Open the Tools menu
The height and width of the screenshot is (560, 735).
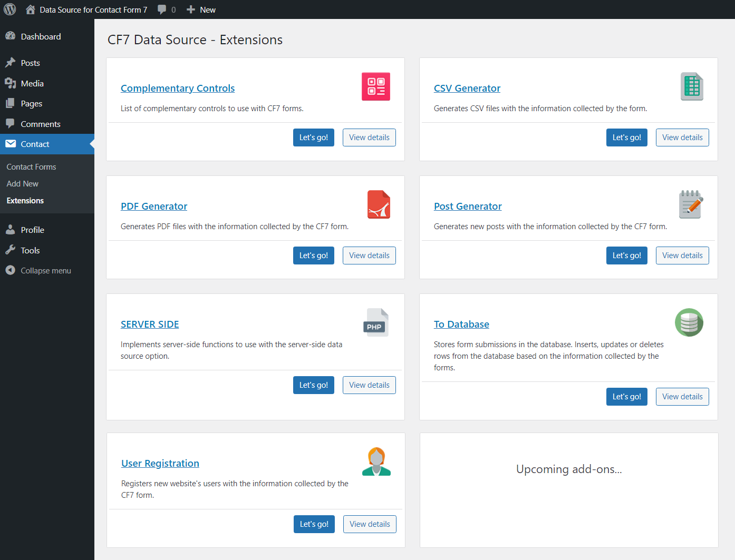click(x=47, y=250)
